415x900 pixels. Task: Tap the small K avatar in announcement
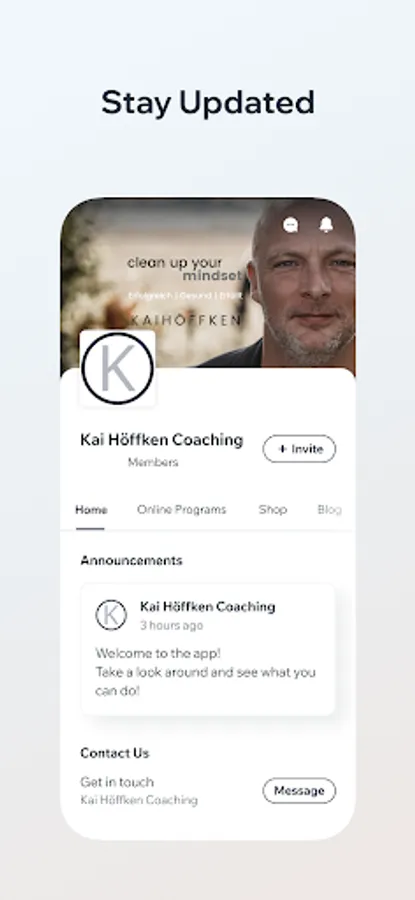click(x=111, y=615)
